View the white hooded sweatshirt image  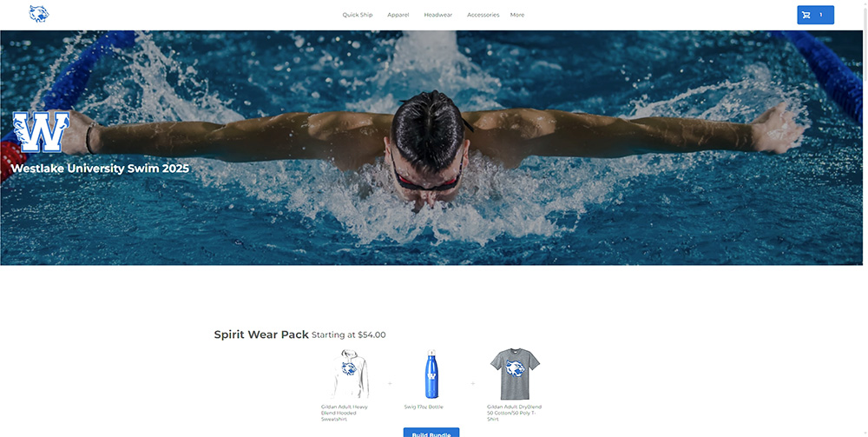pyautogui.click(x=350, y=374)
